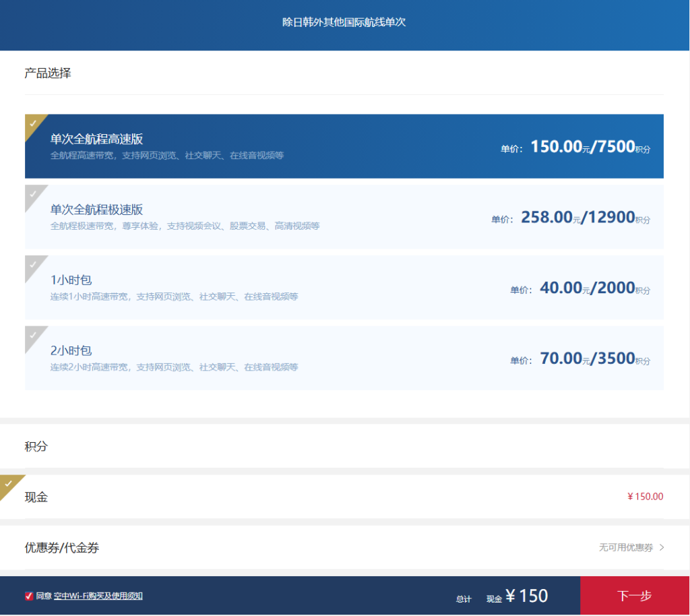690x616 pixels.
Task: Select 积分 as payment method
Action: pyautogui.click(x=36, y=446)
